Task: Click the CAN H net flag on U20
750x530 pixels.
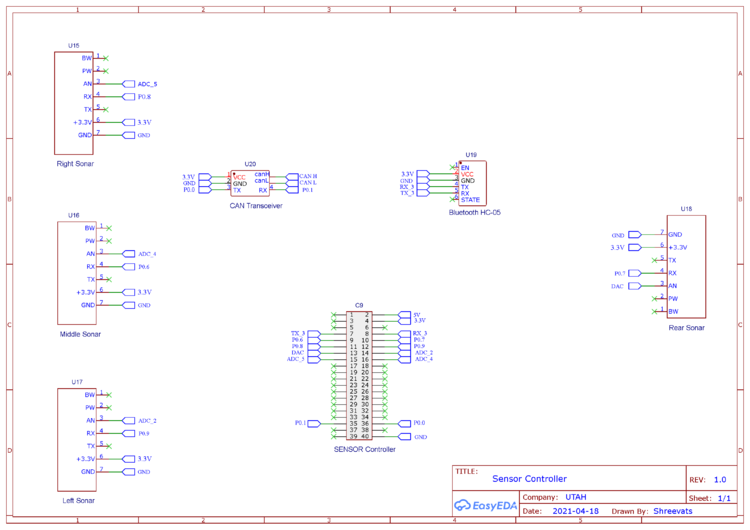Action: click(x=292, y=177)
